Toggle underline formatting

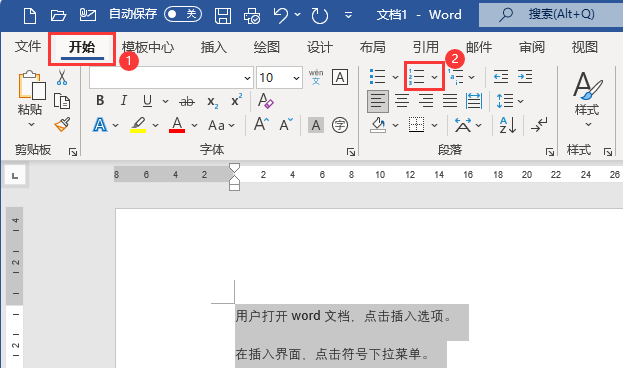pos(147,101)
